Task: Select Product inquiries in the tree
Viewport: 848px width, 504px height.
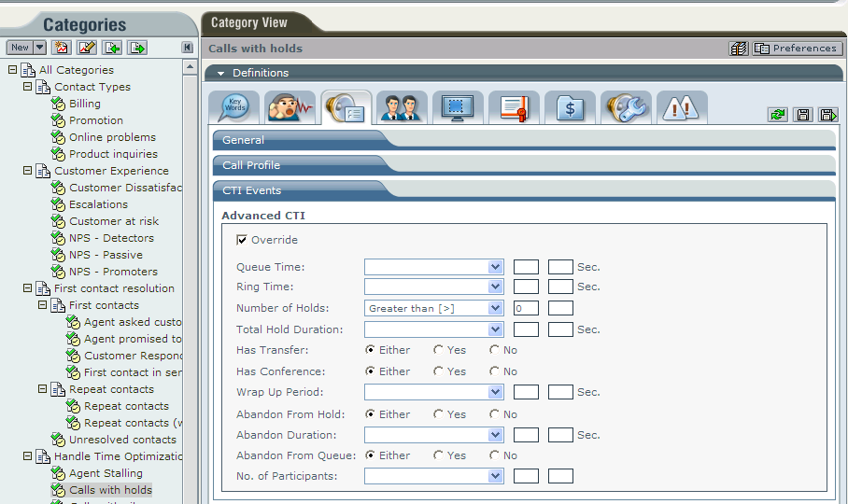Action: pos(114,154)
